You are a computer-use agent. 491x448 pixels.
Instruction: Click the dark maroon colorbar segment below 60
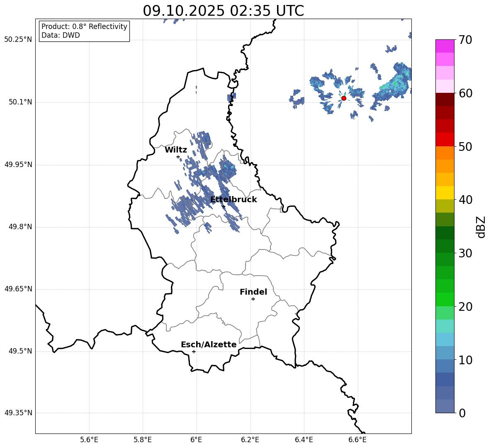coord(445,99)
